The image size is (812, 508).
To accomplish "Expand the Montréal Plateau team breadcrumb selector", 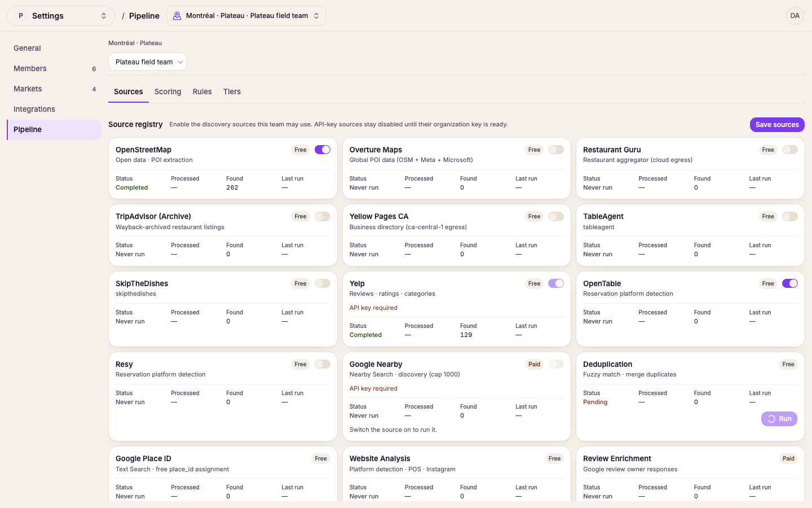I will (x=246, y=16).
